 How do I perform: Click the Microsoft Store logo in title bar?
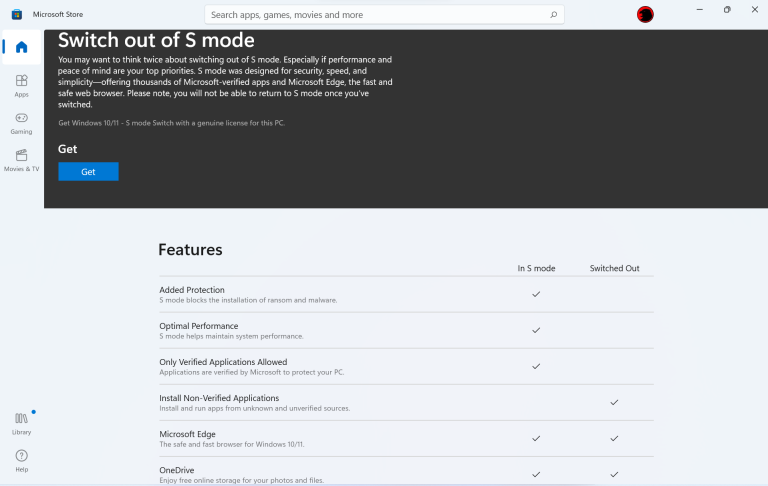[x=17, y=15]
